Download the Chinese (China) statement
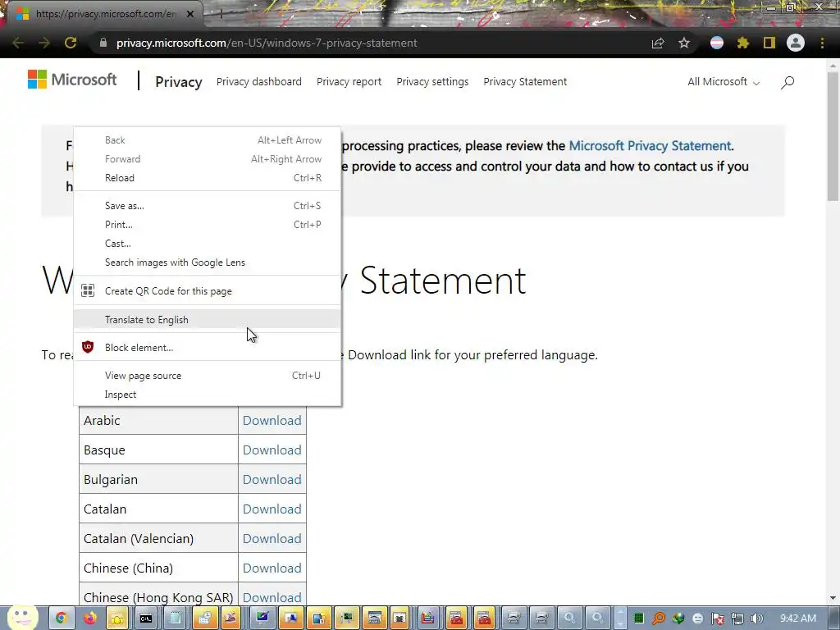The width and height of the screenshot is (840, 630). 272,568
